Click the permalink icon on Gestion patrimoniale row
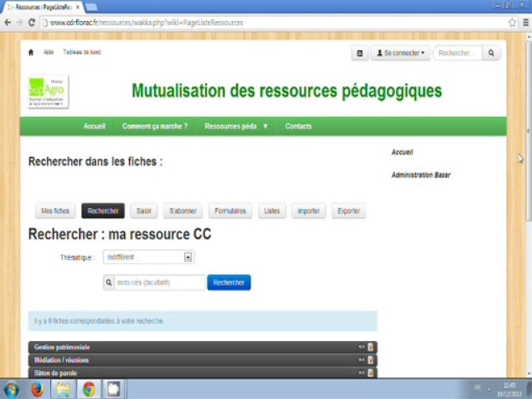Image resolution: width=532 pixels, height=399 pixels. (x=361, y=347)
